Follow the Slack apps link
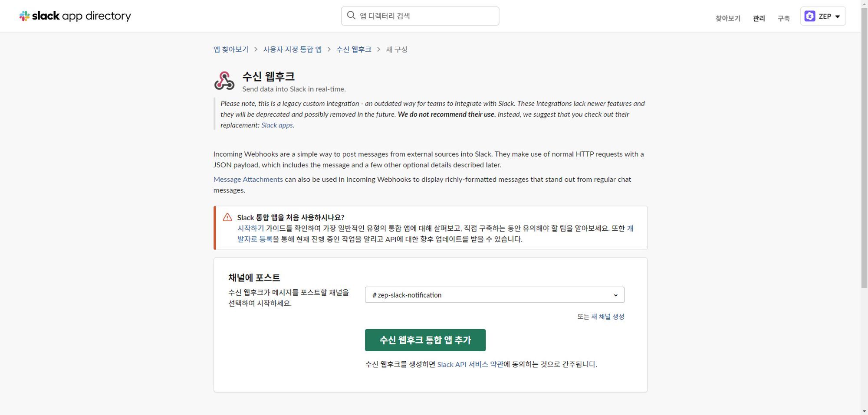This screenshot has height=415, width=868. [277, 125]
